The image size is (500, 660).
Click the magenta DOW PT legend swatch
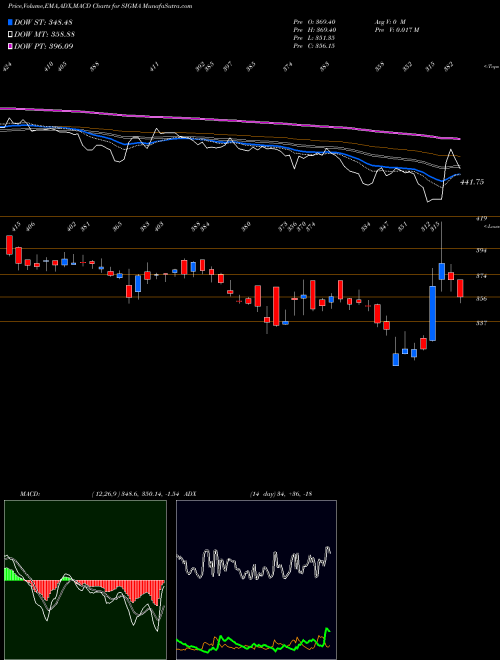tap(10, 46)
